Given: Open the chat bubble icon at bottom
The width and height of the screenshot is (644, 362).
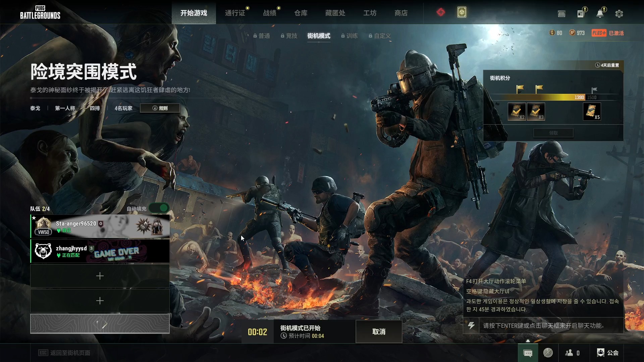Looking at the screenshot, I should tap(528, 353).
